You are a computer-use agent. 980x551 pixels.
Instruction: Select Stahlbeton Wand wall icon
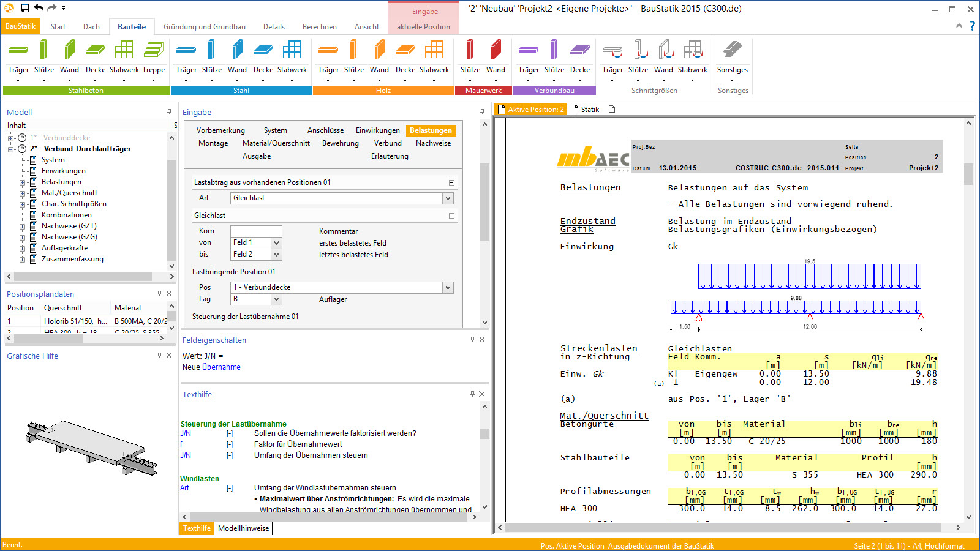pos(69,50)
